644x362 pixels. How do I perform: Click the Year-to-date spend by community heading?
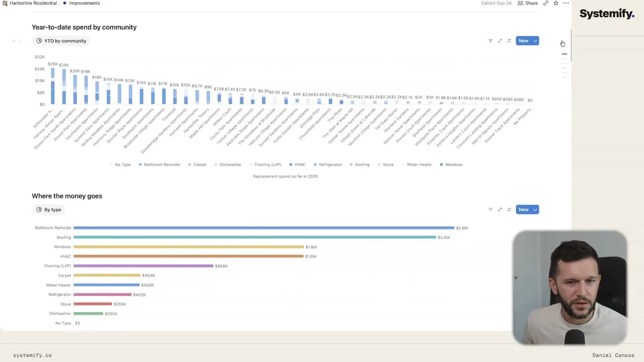click(84, 27)
